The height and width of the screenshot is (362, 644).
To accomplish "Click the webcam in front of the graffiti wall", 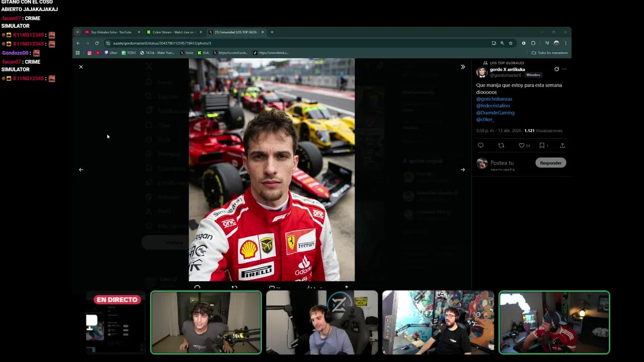I will click(x=438, y=322).
